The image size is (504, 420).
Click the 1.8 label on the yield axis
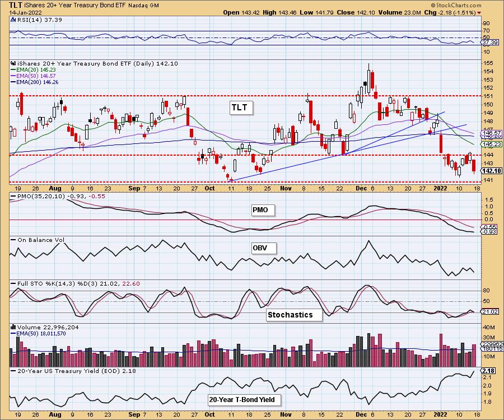click(x=487, y=402)
